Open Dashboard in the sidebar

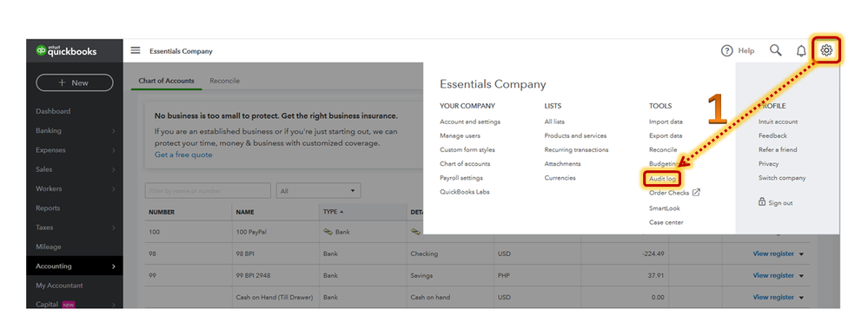click(x=53, y=111)
